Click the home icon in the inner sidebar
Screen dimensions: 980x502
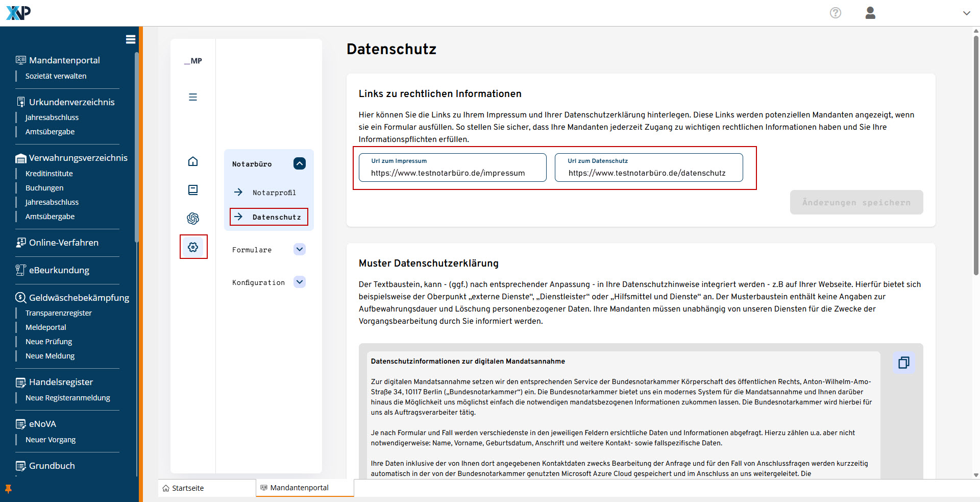[x=193, y=161]
